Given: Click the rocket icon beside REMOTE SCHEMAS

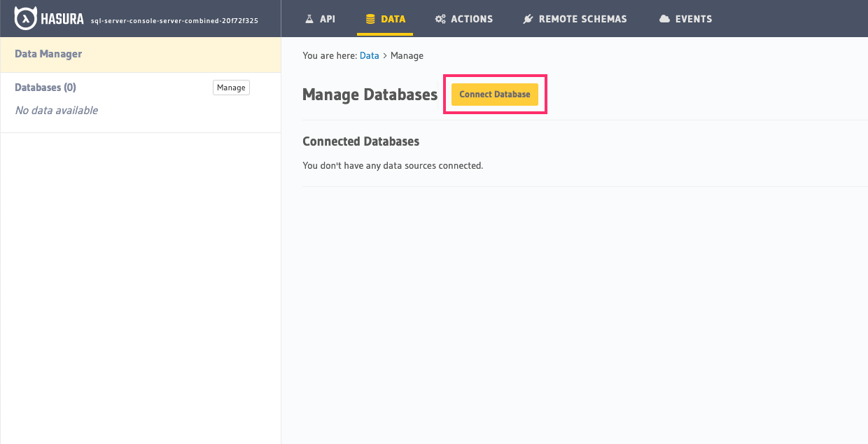Looking at the screenshot, I should click(x=528, y=19).
